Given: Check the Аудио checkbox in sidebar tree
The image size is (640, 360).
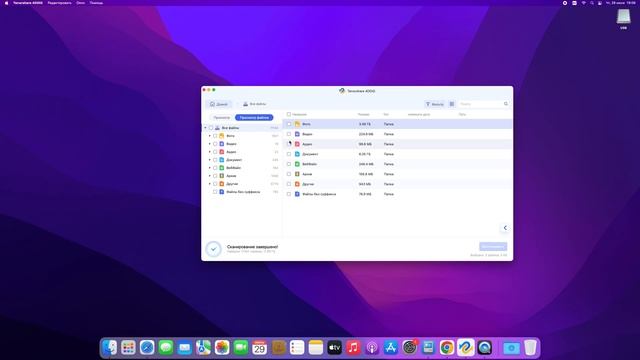Looking at the screenshot, I should click(x=215, y=152).
